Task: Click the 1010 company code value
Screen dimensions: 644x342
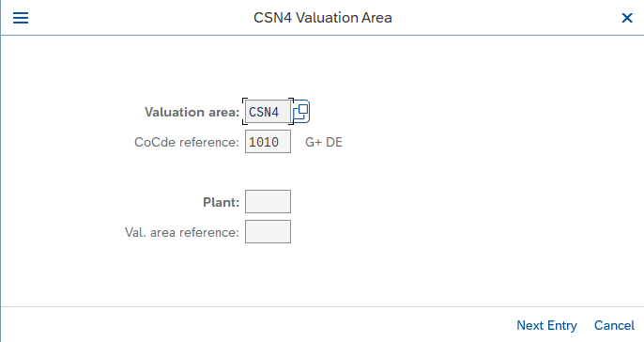Action: click(x=264, y=142)
